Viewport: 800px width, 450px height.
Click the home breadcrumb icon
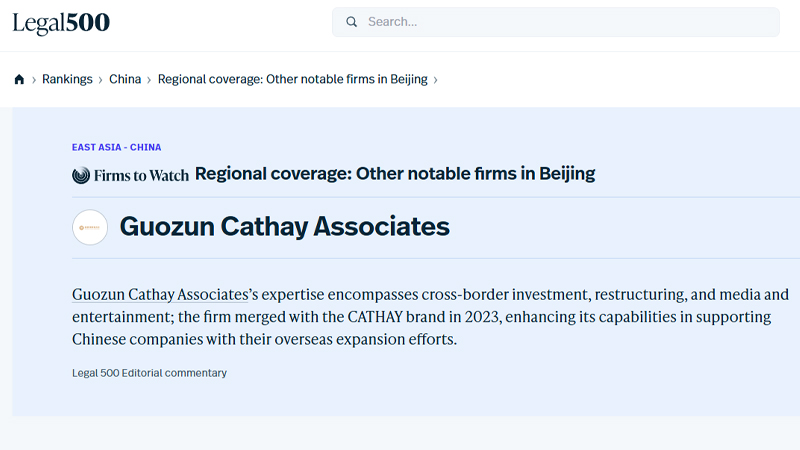pos(19,80)
